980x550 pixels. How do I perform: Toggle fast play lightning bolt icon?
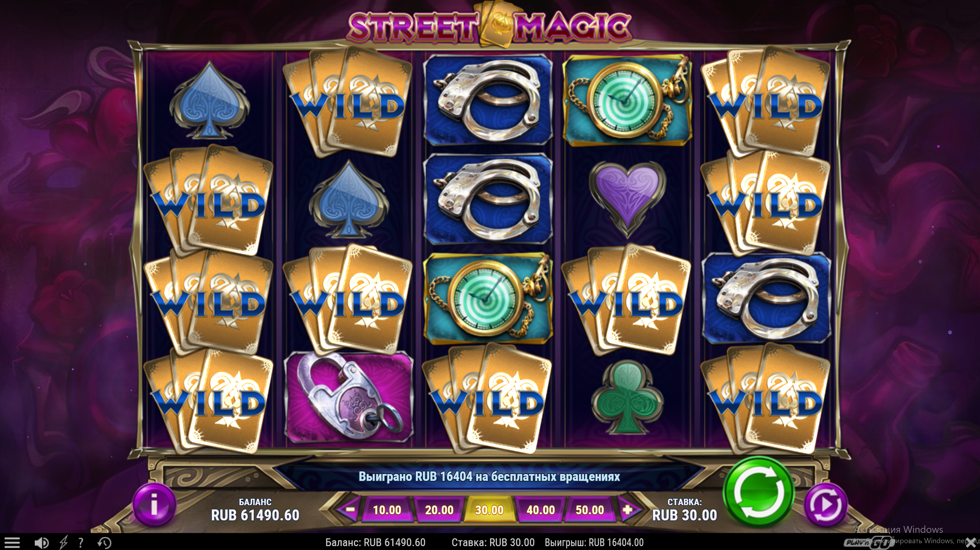pos(63,543)
